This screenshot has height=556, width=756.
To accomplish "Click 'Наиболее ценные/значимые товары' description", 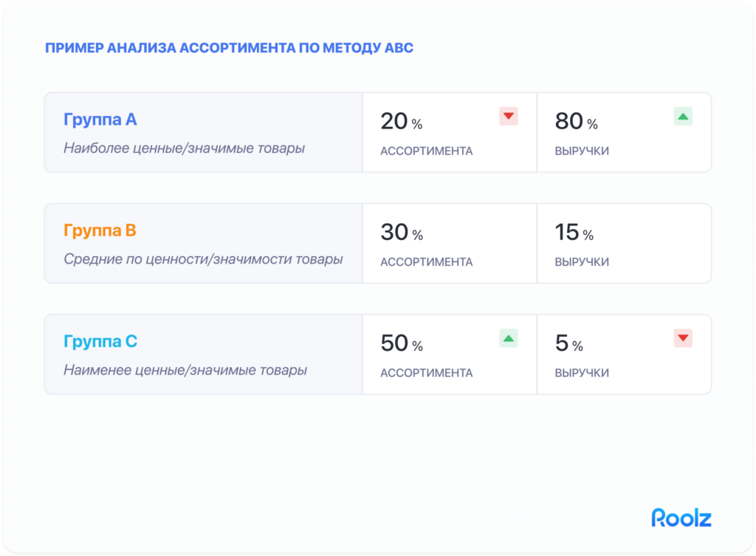I will 184,148.
